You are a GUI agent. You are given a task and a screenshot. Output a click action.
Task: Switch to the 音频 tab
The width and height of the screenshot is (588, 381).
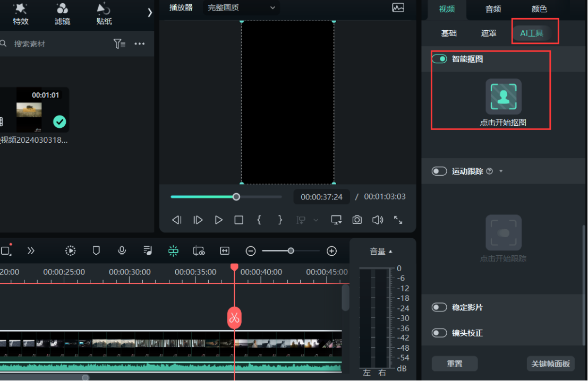click(493, 9)
